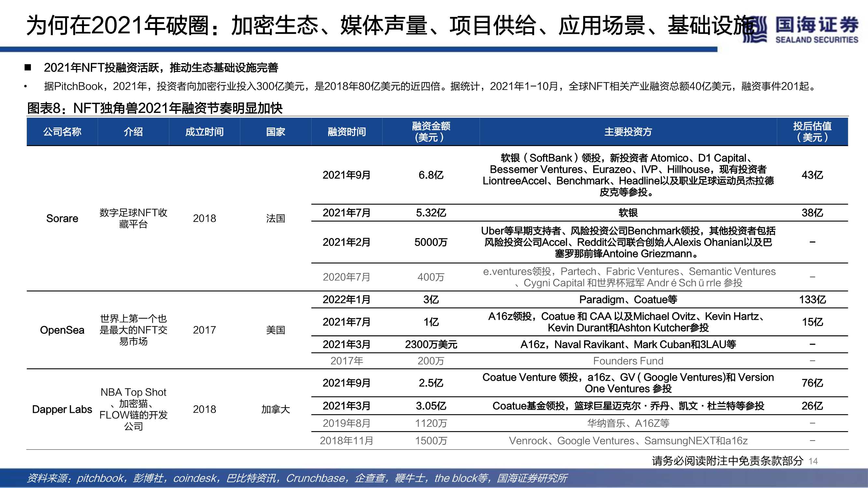Click the 15亿 valuation cell
868x488 pixels.
[x=812, y=322]
